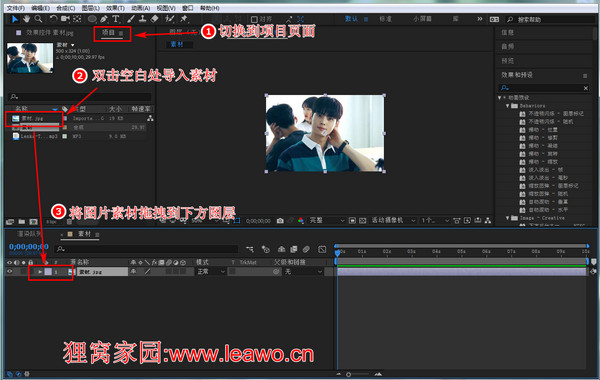Screen dimensions: 600x380
Task: Open the 效果(T) menu
Action: [x=115, y=8]
